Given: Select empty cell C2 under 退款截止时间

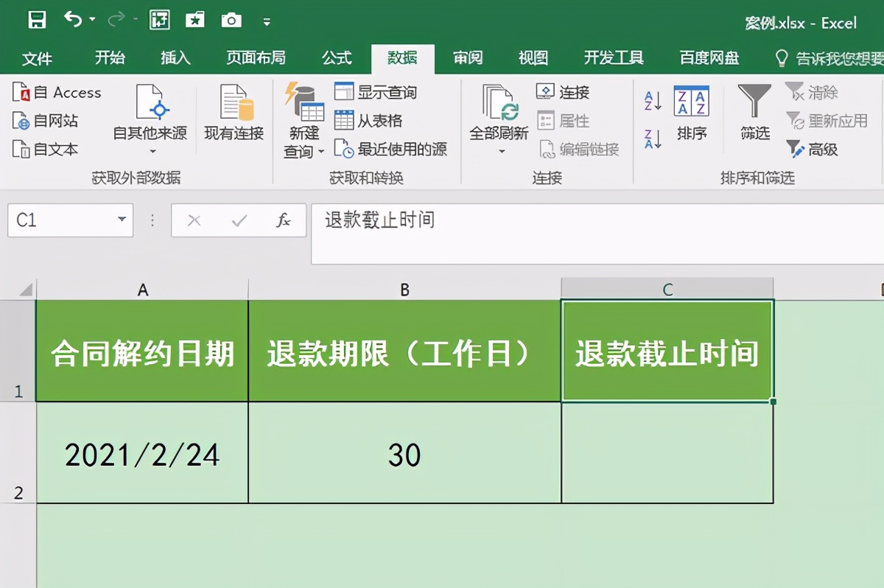Looking at the screenshot, I should click(x=667, y=453).
